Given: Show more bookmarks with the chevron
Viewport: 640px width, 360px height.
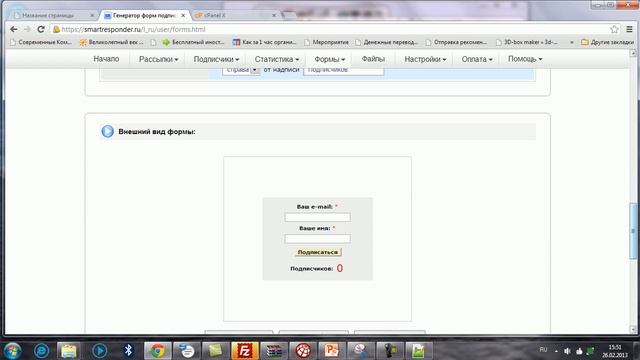Looking at the screenshot, I should (x=571, y=42).
